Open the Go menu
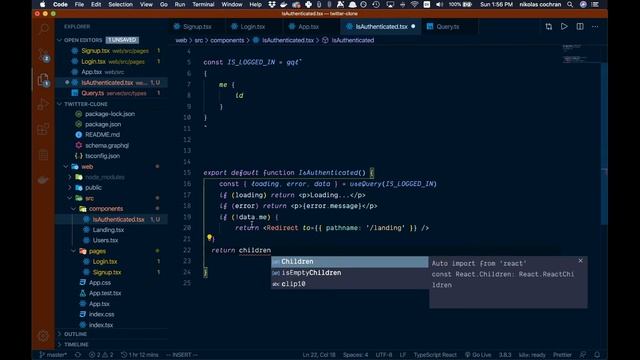The height and width of the screenshot is (360, 640). 164,4
